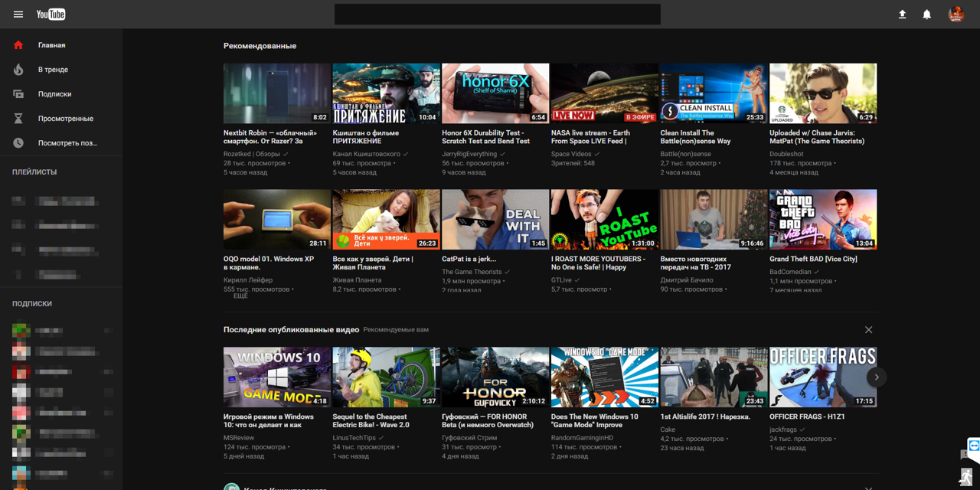This screenshot has height=490, width=980.
Task: Play the For Honor Gufovicky thumbnail
Action: (495, 377)
